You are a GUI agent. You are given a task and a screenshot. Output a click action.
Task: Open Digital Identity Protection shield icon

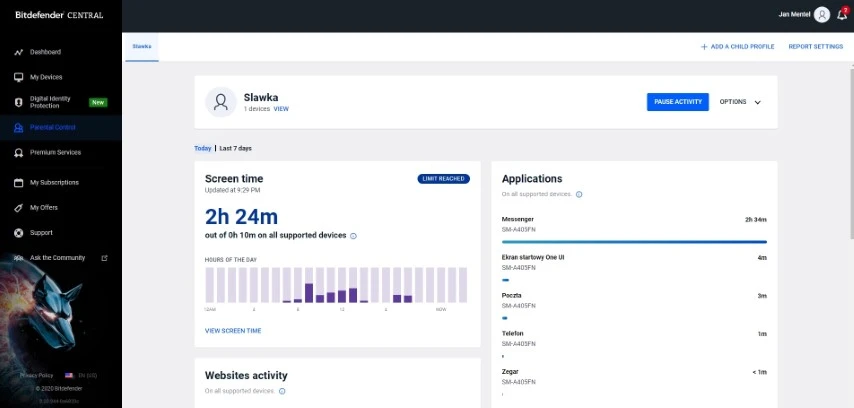(18, 102)
